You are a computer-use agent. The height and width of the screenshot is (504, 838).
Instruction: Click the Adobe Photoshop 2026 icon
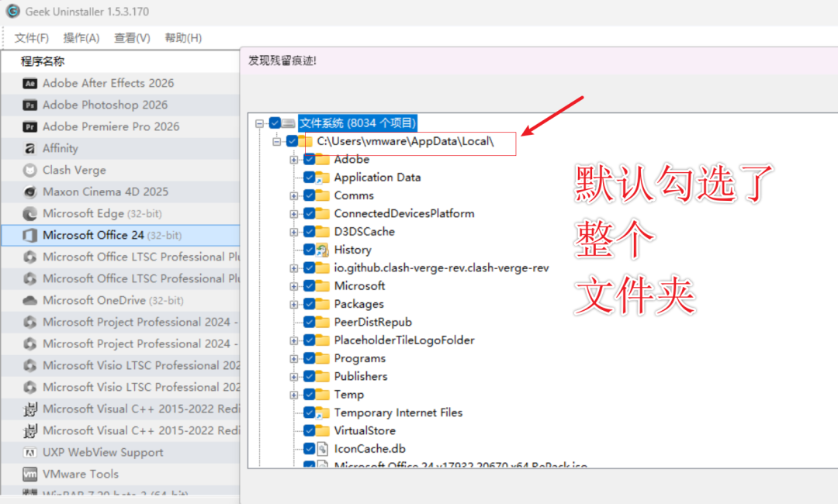tap(30, 105)
